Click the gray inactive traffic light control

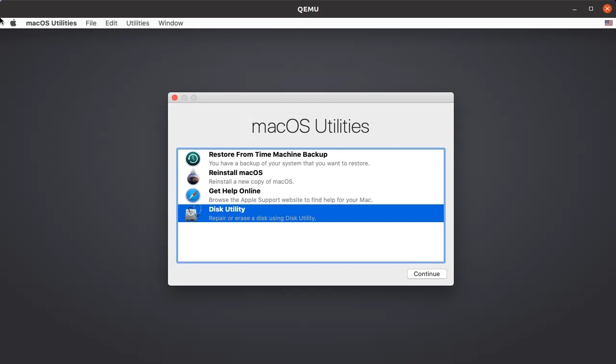tap(193, 98)
